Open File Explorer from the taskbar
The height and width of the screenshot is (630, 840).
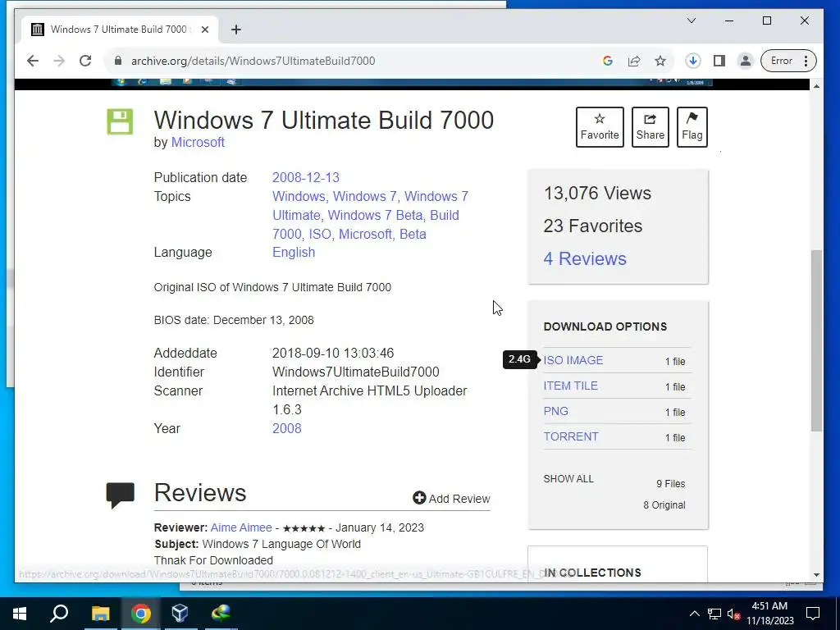[100, 614]
